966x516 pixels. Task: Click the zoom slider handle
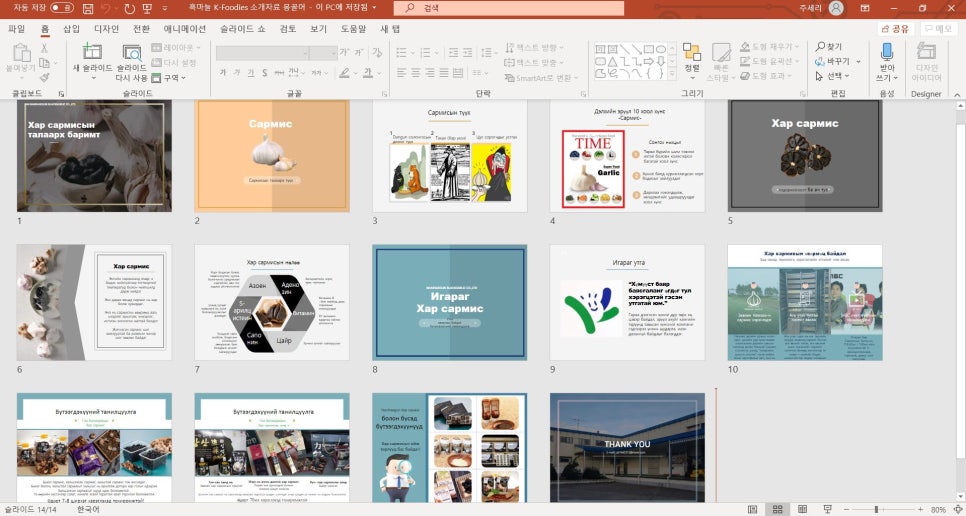coord(876,509)
